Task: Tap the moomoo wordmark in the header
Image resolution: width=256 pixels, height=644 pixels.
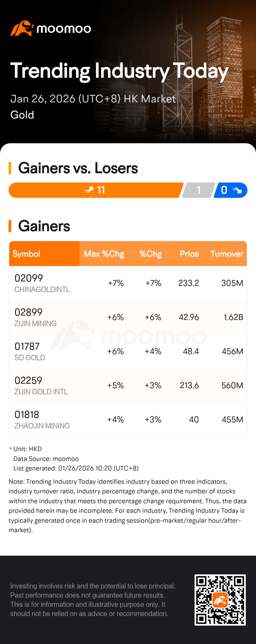Action: pos(64,29)
